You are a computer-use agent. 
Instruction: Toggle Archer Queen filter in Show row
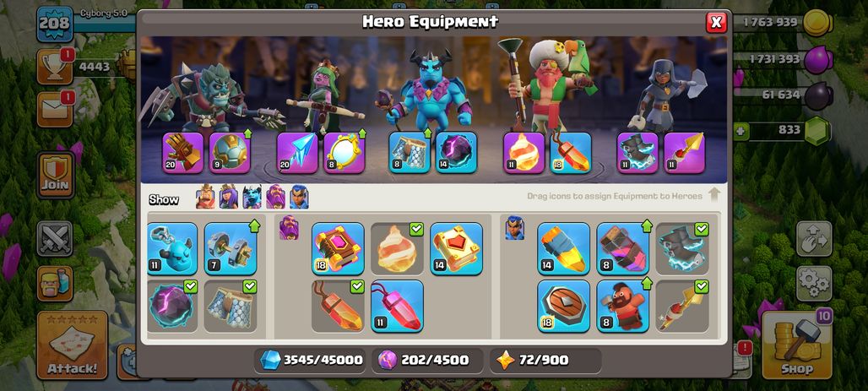[229, 197]
